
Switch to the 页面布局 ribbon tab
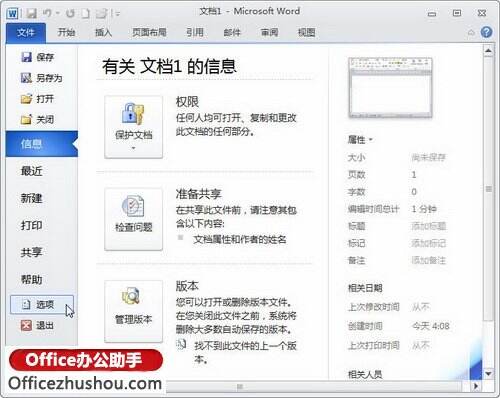[149, 32]
